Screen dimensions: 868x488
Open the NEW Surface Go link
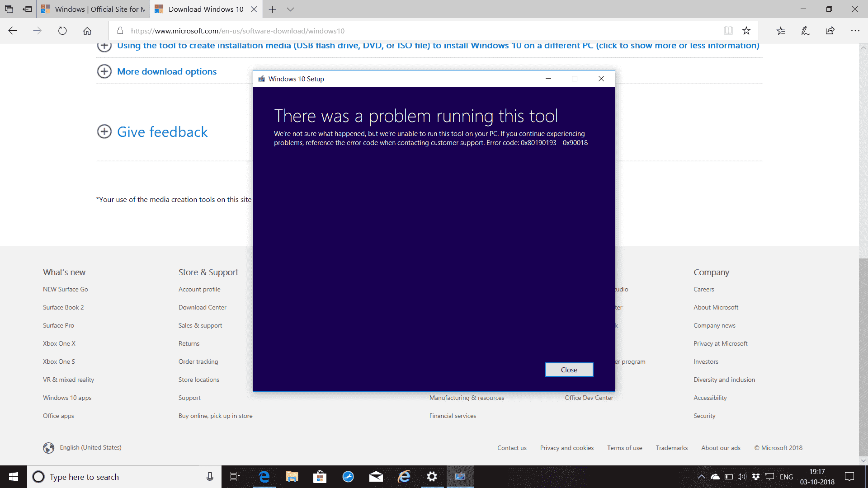[66, 289]
